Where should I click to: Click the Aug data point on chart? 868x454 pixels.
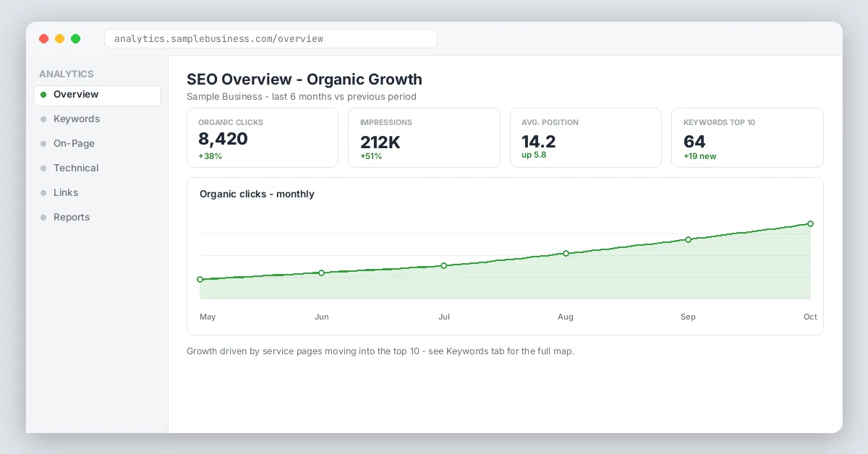coord(566,253)
